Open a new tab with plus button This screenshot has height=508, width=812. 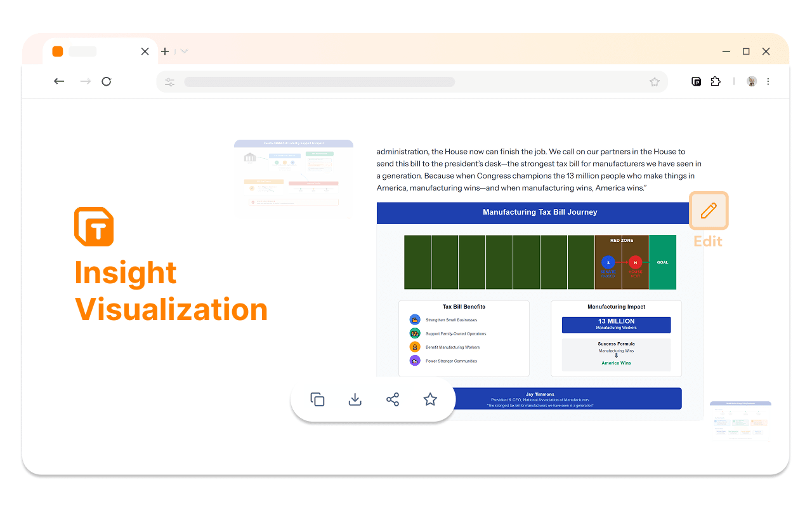[165, 51]
